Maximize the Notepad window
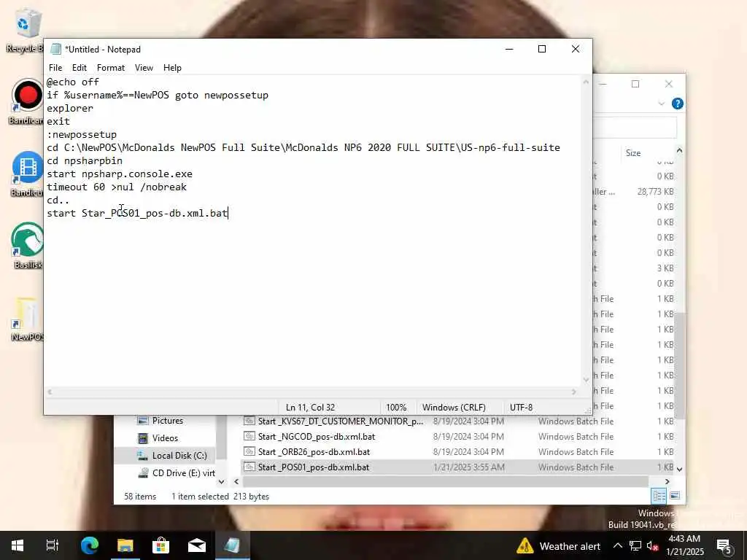Screen dimensions: 747x560 coord(542,49)
